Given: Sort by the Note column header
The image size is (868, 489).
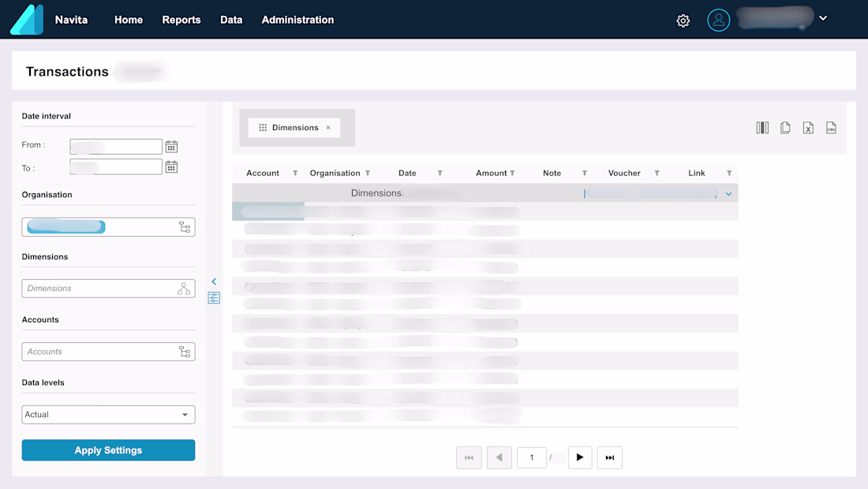Looking at the screenshot, I should point(552,174).
